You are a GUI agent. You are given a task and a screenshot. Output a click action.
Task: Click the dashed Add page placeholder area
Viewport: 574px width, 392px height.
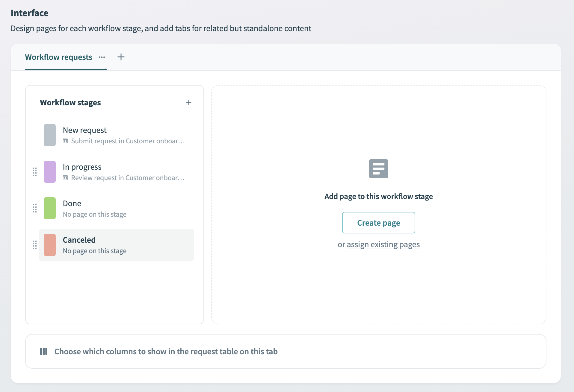click(378, 287)
